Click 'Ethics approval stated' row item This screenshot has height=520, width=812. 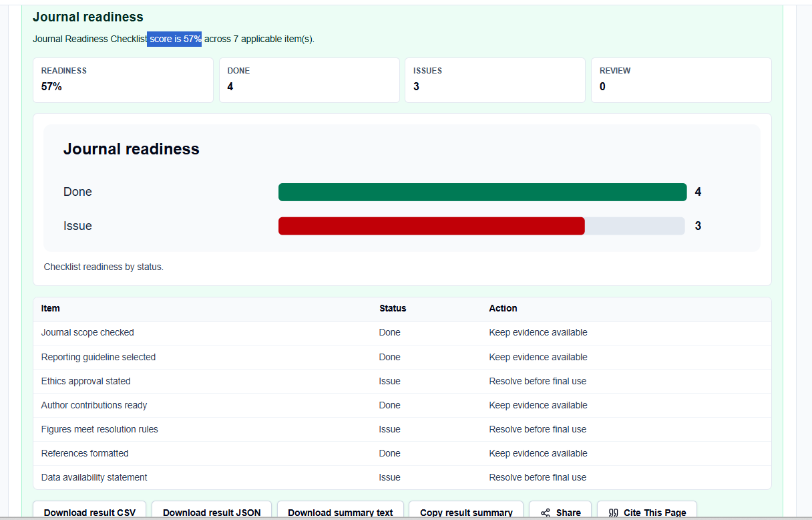click(86, 381)
